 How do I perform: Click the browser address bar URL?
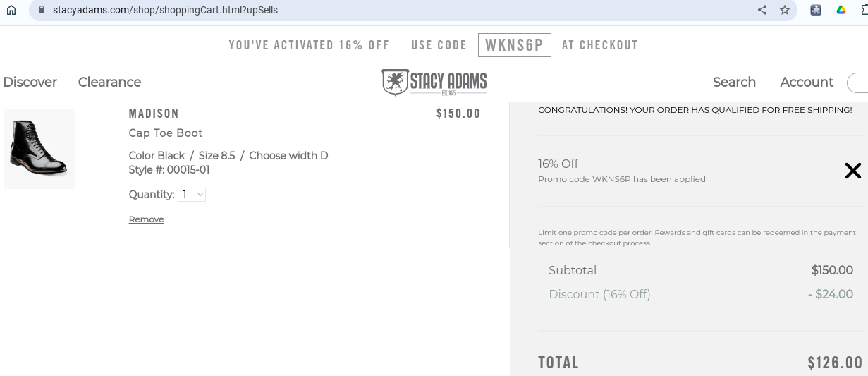pyautogui.click(x=165, y=10)
